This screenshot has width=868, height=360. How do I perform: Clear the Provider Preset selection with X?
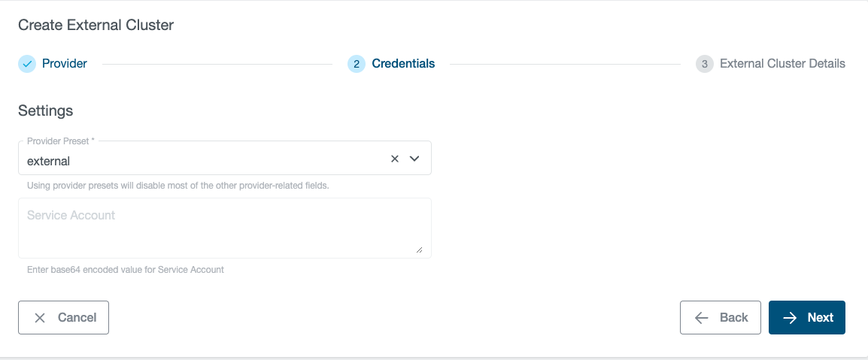pos(395,159)
